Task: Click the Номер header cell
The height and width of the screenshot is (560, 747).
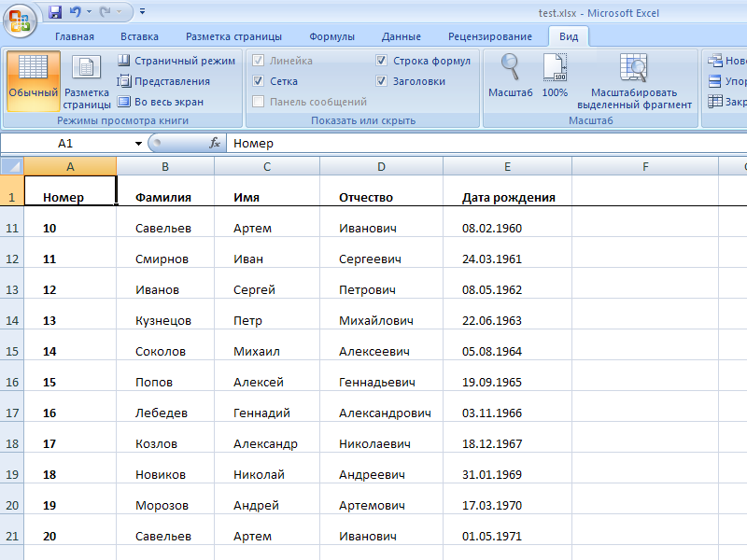Action: coord(70,191)
